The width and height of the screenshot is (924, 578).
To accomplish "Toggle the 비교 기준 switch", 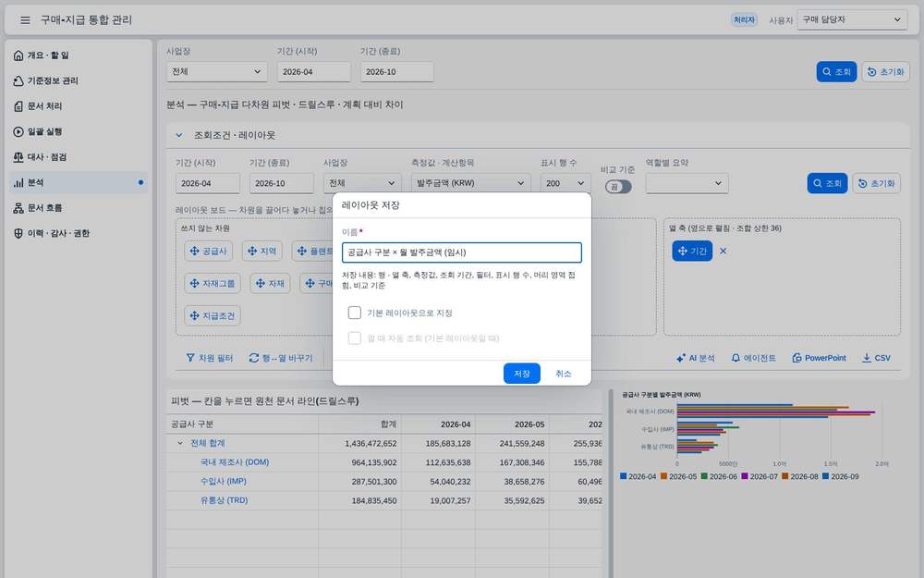I will tap(618, 187).
